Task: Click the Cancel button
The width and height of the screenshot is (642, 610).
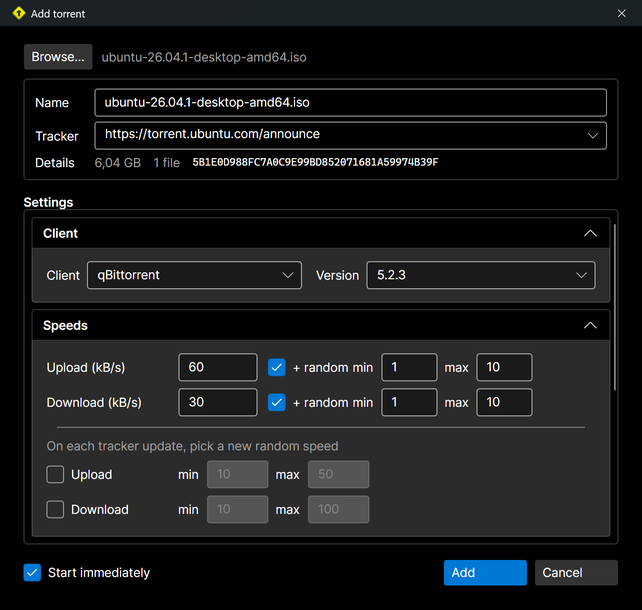Action: (x=576, y=573)
